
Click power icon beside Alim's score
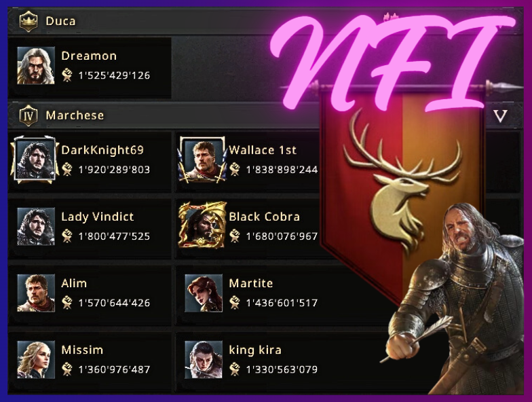(67, 302)
